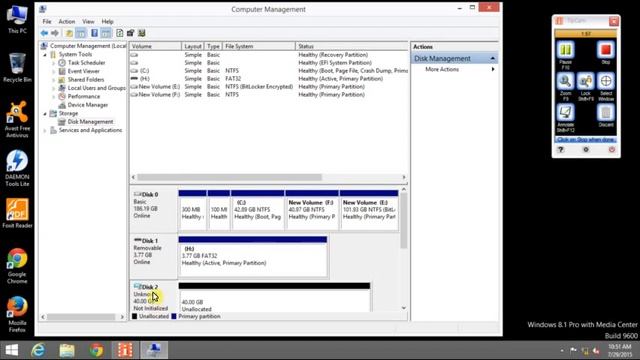Open Internet Explorer from the taskbar
The width and height of the screenshot is (640, 360).
[38, 350]
